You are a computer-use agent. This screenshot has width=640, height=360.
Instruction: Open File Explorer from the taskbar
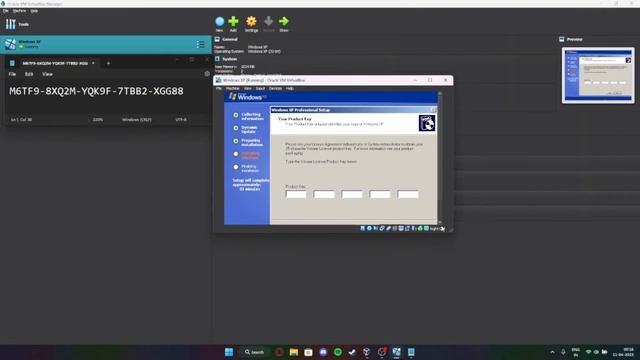293,352
